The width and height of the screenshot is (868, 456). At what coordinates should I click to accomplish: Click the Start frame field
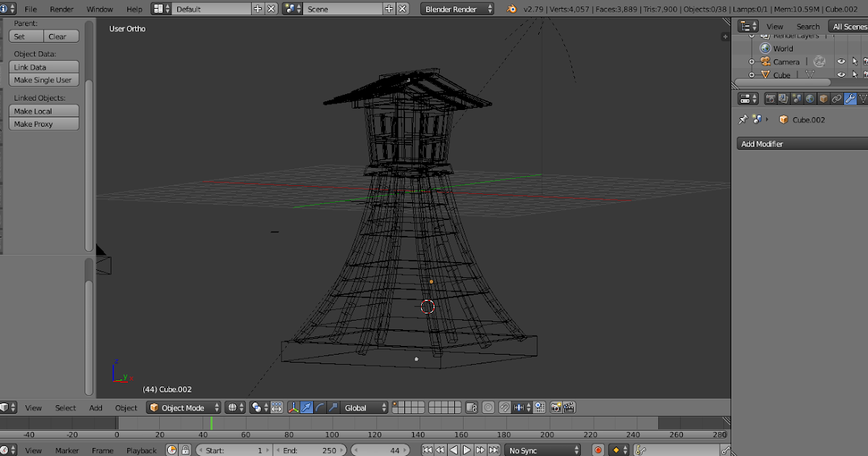[x=234, y=450]
